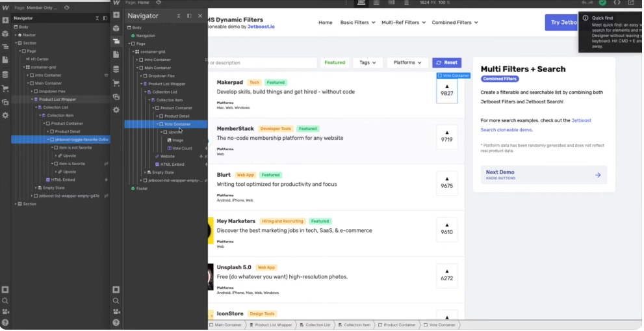
Task: Click audit square icon in Home page window
Action: [x=116, y=289]
